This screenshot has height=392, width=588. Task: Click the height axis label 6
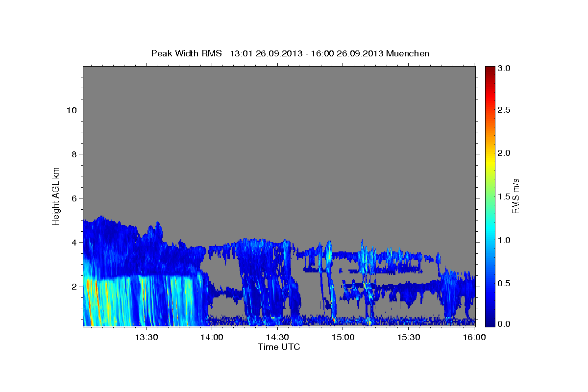[x=73, y=198]
